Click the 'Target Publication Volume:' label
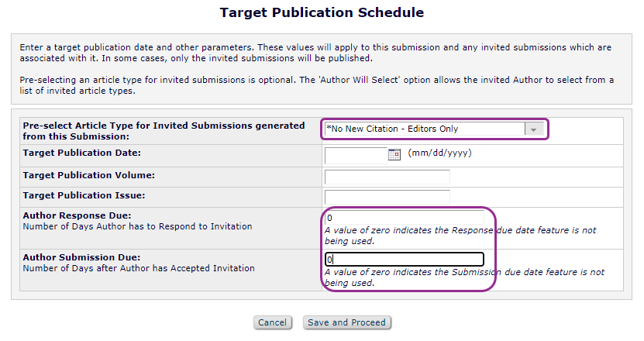 88,175
